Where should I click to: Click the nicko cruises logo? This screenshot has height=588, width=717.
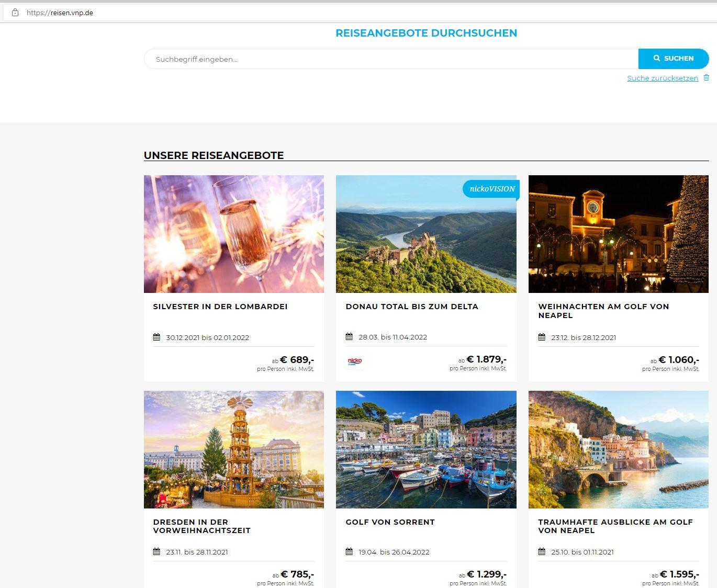355,361
